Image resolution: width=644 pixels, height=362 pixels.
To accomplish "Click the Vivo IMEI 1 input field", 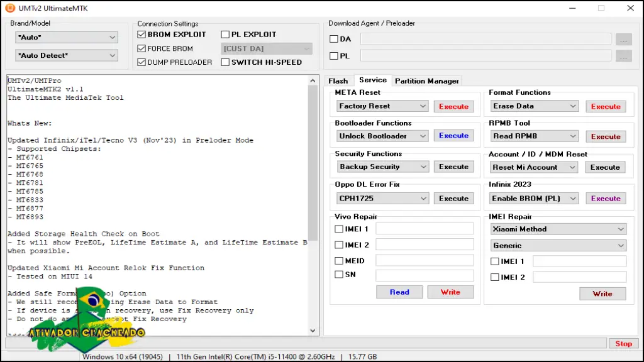I will pyautogui.click(x=425, y=229).
